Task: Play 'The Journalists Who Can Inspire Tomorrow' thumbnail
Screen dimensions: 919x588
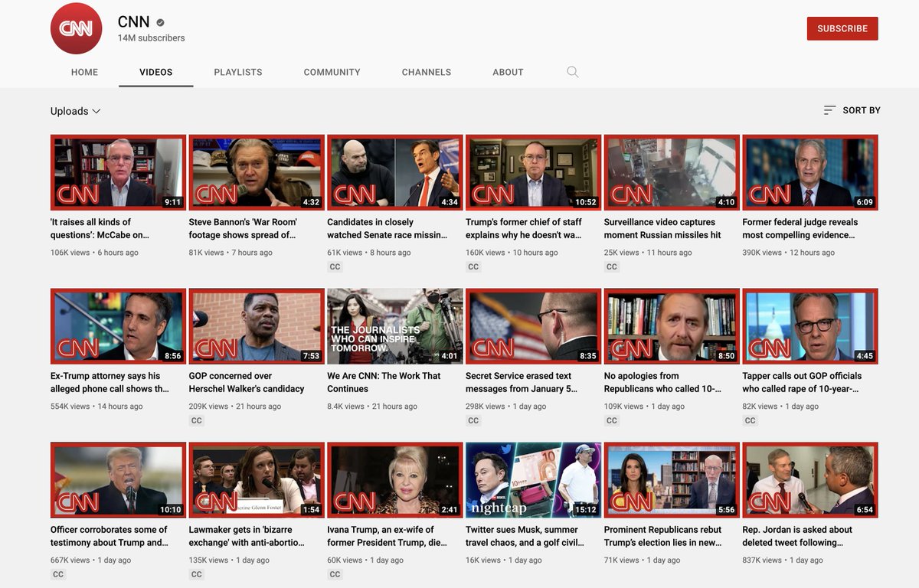Action: pyautogui.click(x=395, y=326)
